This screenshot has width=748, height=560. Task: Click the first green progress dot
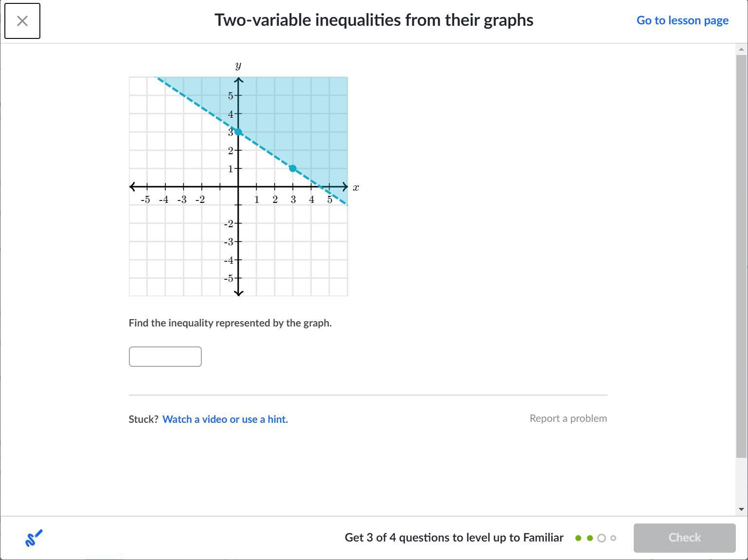[578, 538]
